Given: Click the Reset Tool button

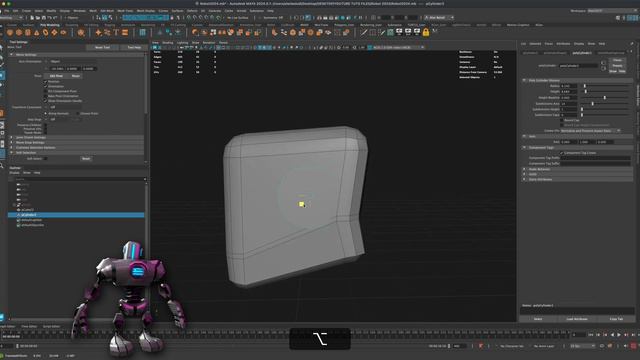Looking at the screenshot, I should click(102, 47).
